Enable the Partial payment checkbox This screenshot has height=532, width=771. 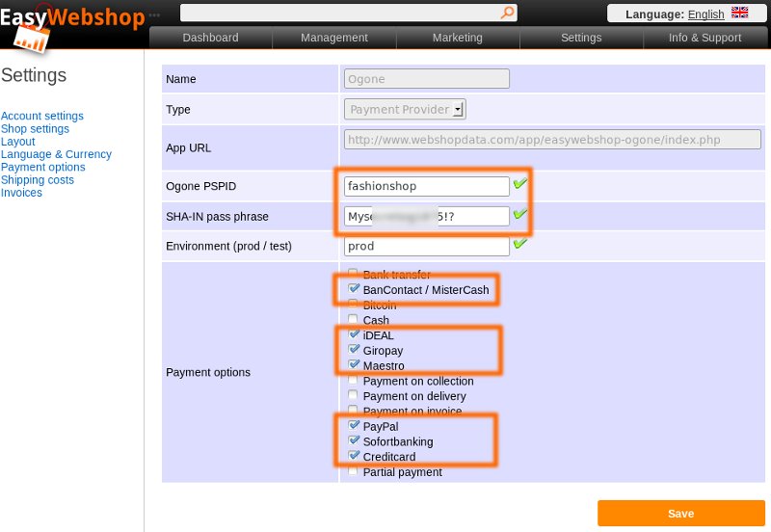click(x=353, y=471)
